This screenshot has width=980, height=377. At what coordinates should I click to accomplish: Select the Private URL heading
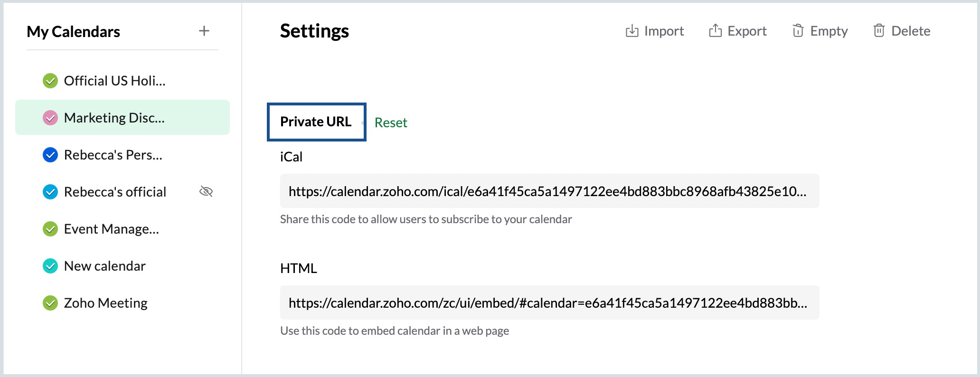316,122
